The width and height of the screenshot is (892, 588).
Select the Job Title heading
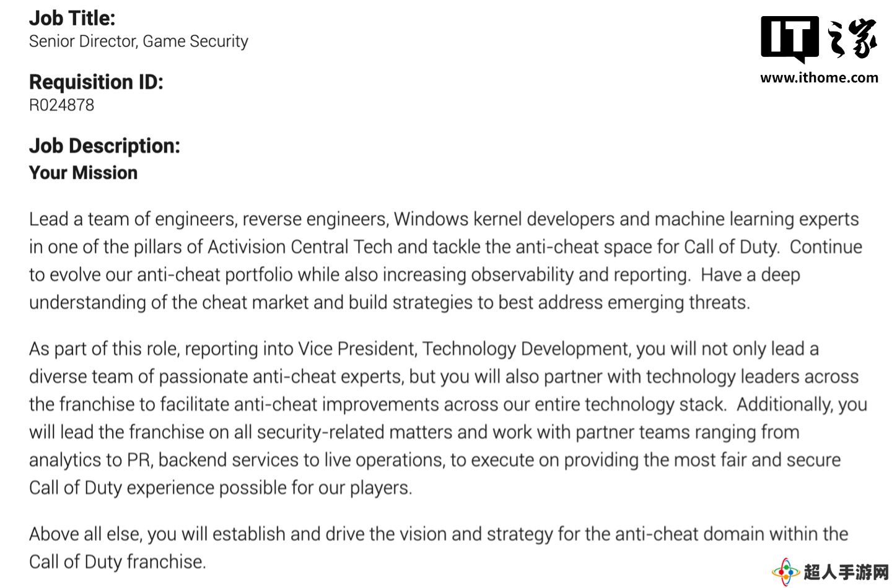tap(72, 18)
